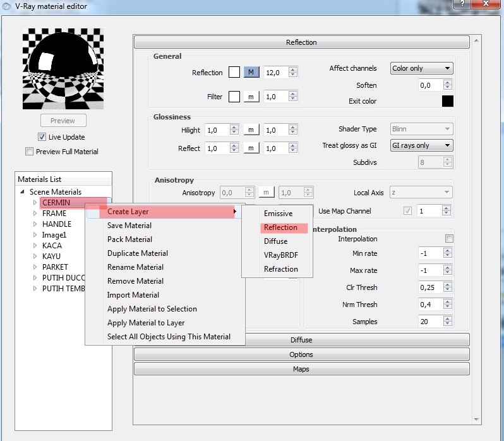The height and width of the screenshot is (441, 504).
Task: Expand the KAYU material node
Action: (35, 256)
